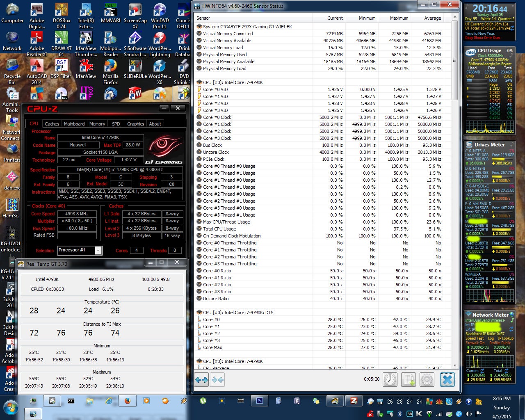
Task: Switch to the Memory tab in CPU-Z
Action: coord(97,123)
